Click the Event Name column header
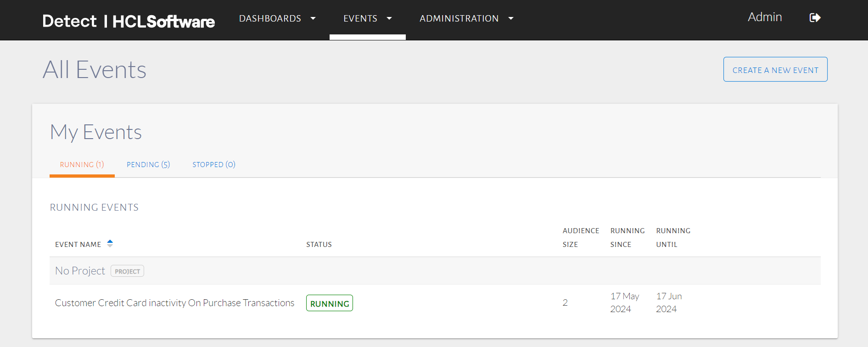868x347 pixels. pyautogui.click(x=78, y=245)
